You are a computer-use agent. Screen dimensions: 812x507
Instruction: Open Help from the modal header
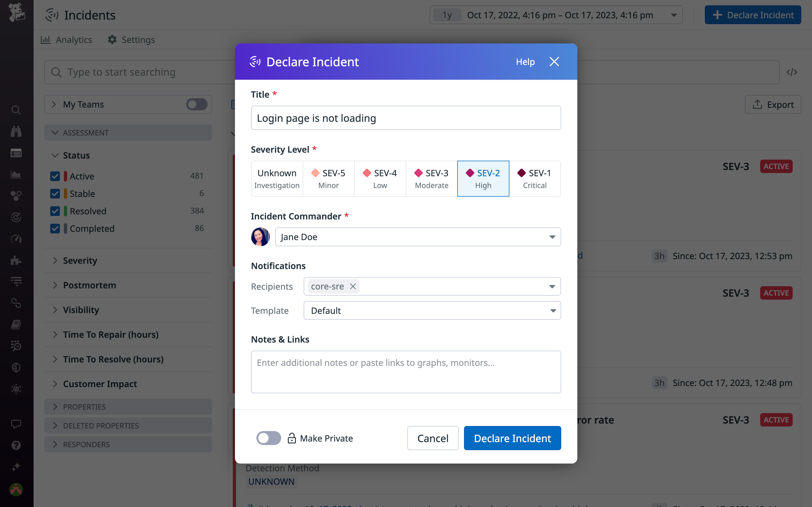point(525,62)
